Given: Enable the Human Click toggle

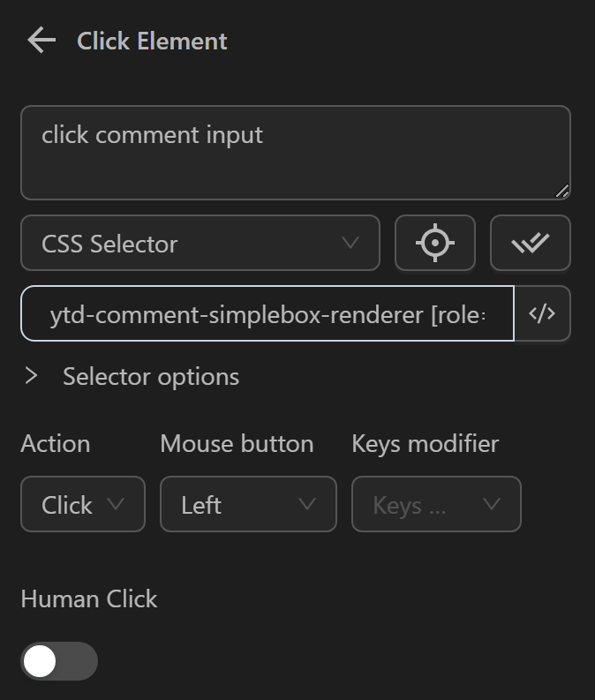Looking at the screenshot, I should pyautogui.click(x=58, y=661).
